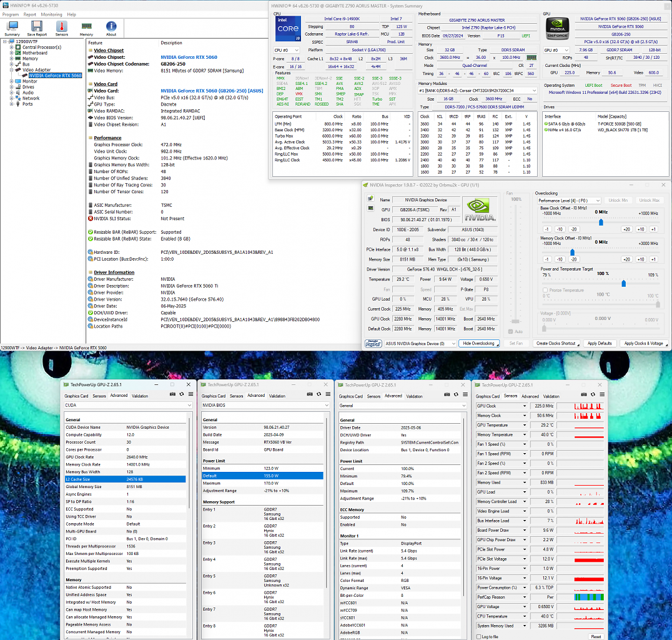The height and width of the screenshot is (640, 672).
Task: Click the Base Clock Offset slider handle
Action: point(601,222)
